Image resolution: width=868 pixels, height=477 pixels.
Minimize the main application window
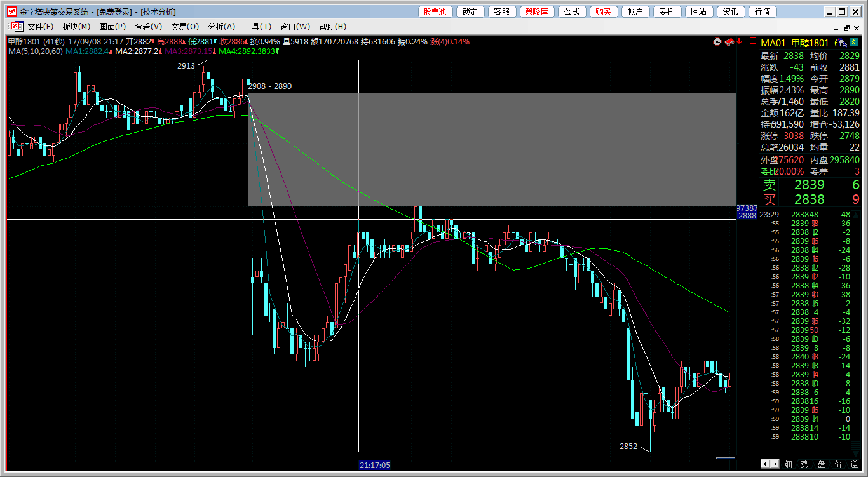[829, 11]
